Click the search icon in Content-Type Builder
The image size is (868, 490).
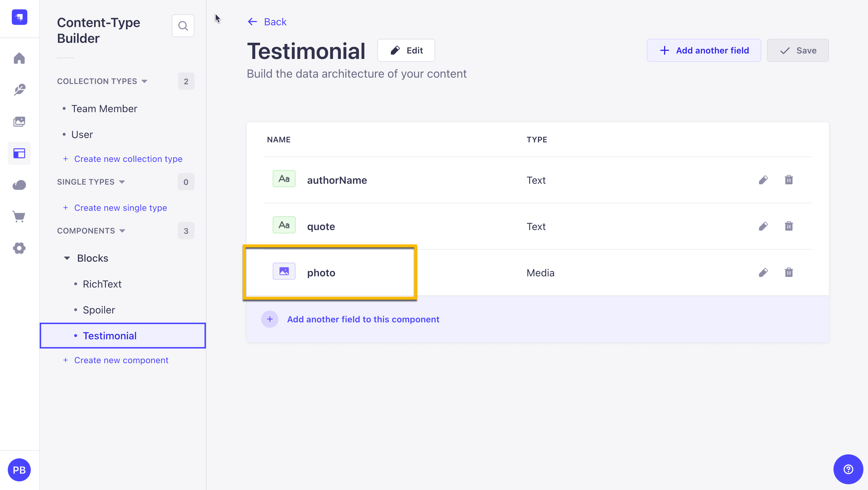[183, 26]
